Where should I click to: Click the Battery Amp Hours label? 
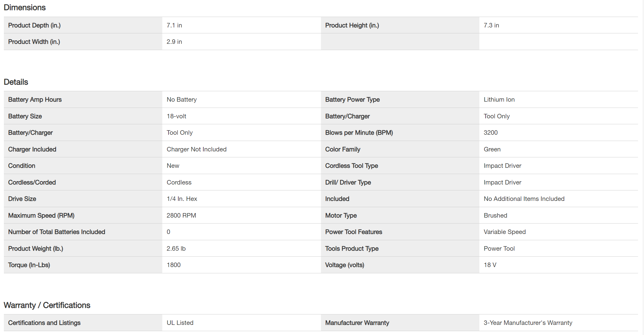pos(35,100)
